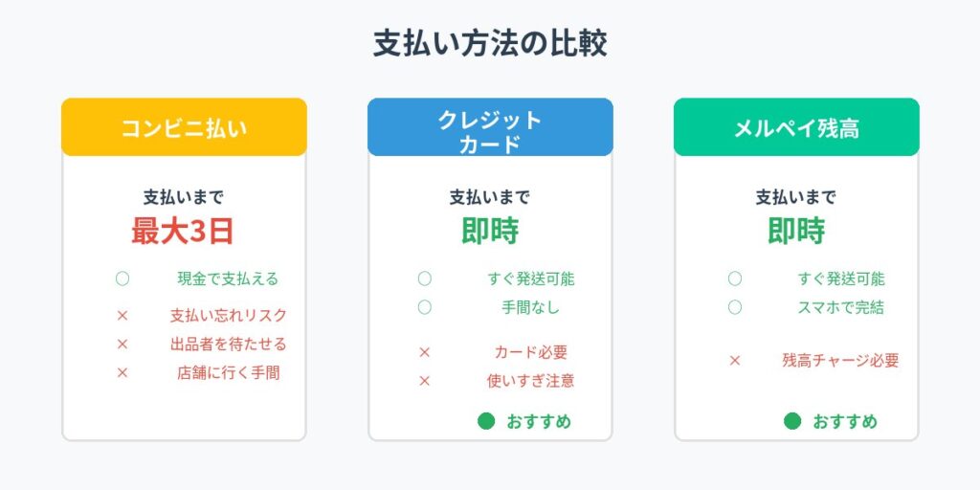Click the red 最大3日 text
Screen dimensions: 980x490
pyautogui.click(x=183, y=231)
